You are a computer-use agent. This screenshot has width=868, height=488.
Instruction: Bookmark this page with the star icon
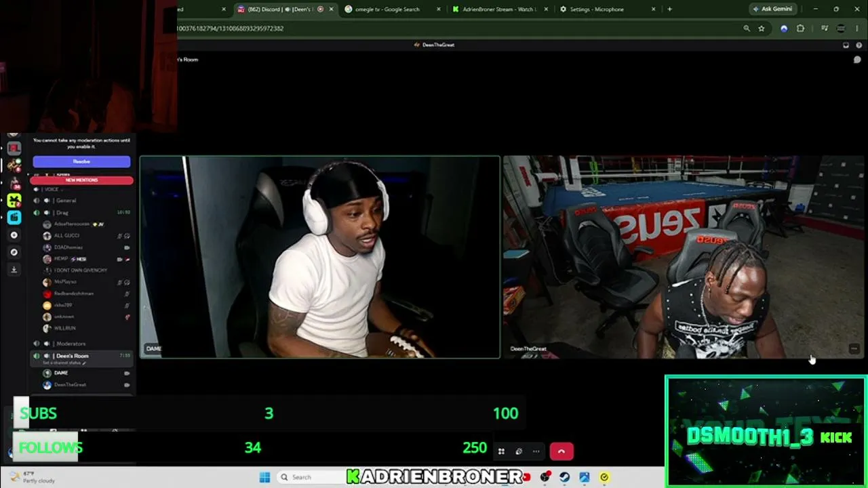pyautogui.click(x=762, y=28)
